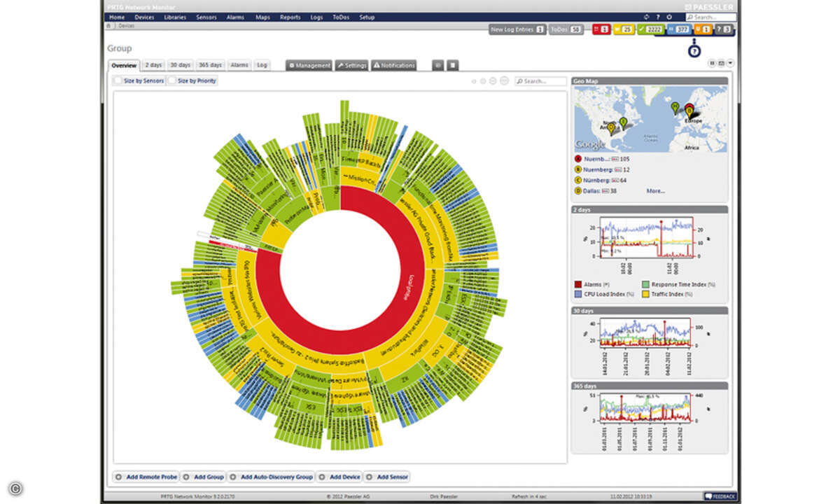Open the Maps menu
Viewport: 840px width, 504px height.
(x=262, y=17)
